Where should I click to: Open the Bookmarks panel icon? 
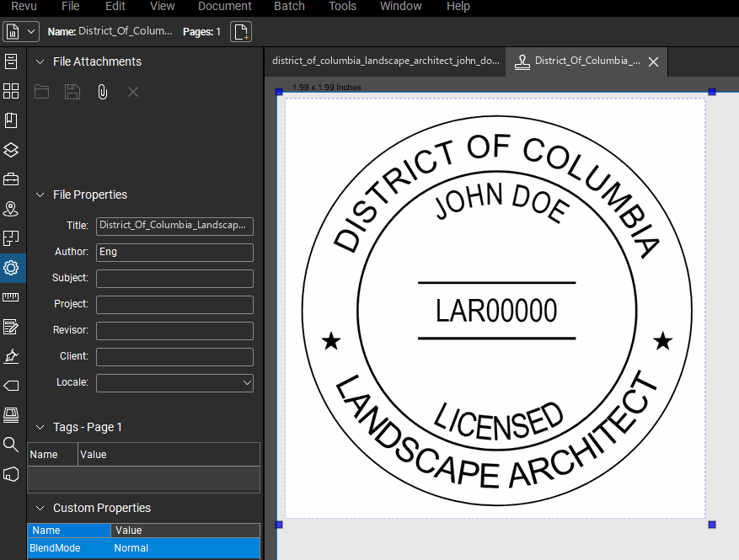pyautogui.click(x=11, y=120)
